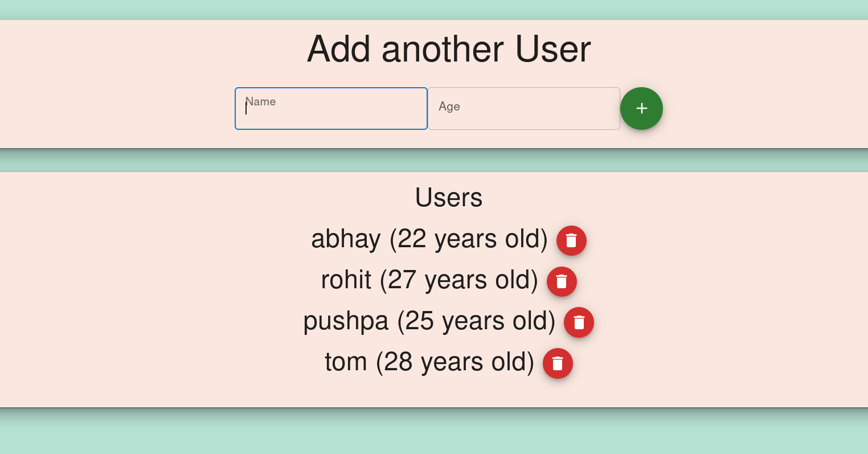The image size is (868, 454).
Task: Click the green gap between both cards
Action: 434,161
